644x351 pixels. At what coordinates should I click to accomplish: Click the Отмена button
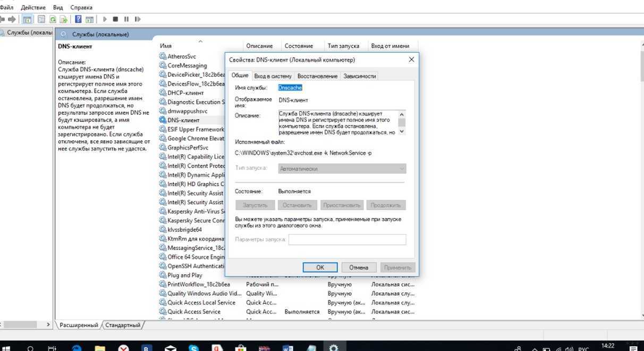click(359, 268)
